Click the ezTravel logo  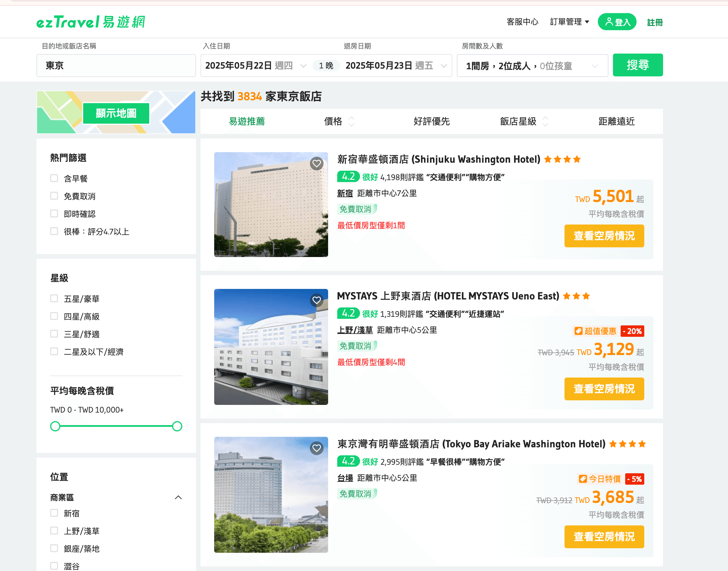tap(91, 22)
